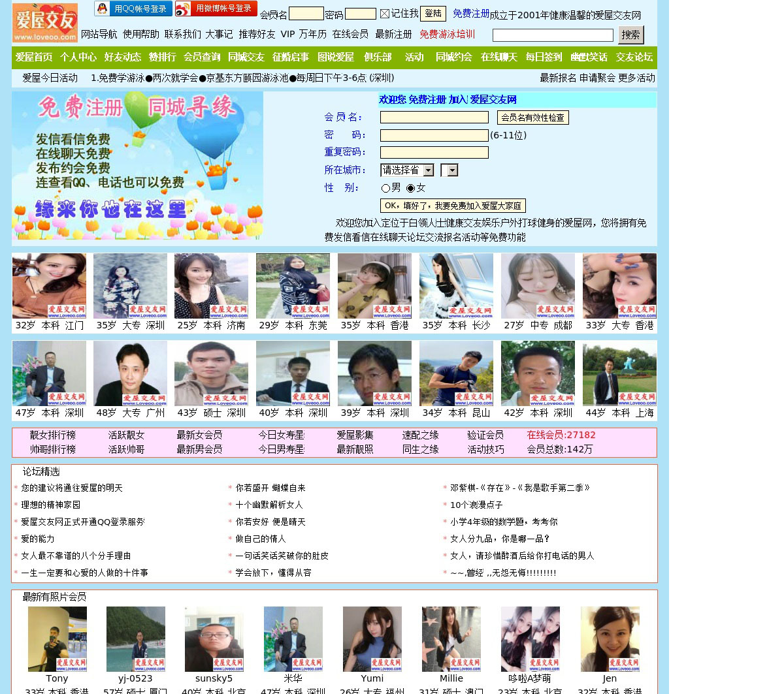Open the 请选择省 province dropdown

(408, 170)
